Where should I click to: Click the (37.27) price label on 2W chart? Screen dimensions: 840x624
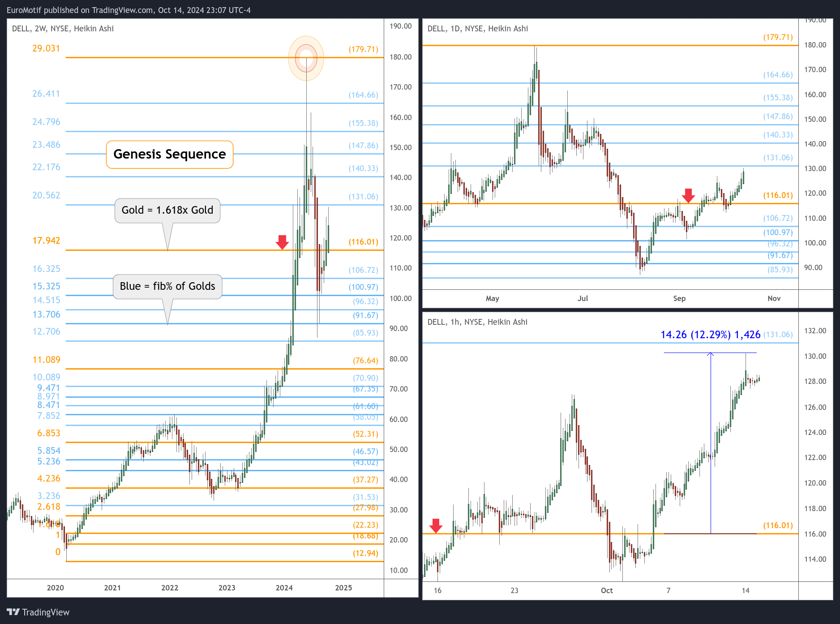point(365,480)
